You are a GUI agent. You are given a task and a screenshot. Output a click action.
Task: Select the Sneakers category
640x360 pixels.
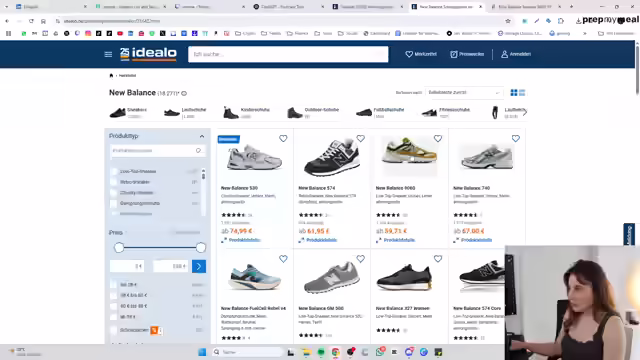coord(128,112)
